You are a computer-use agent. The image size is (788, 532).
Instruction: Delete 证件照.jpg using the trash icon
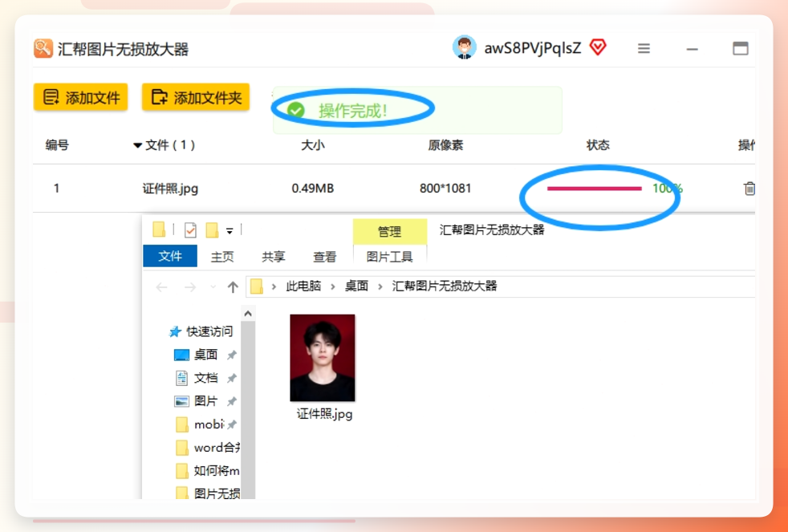[x=749, y=189]
